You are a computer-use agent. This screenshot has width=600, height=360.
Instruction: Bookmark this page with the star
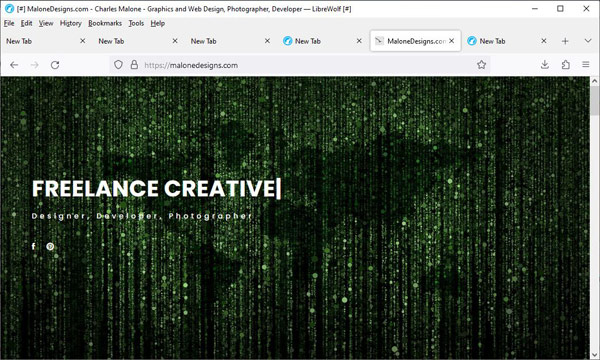point(481,65)
